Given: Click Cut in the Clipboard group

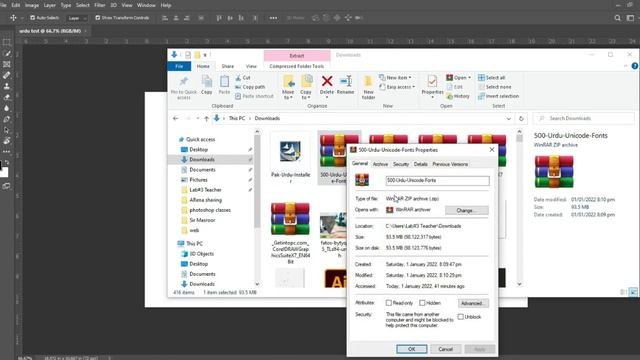Looking at the screenshot, I should (243, 78).
